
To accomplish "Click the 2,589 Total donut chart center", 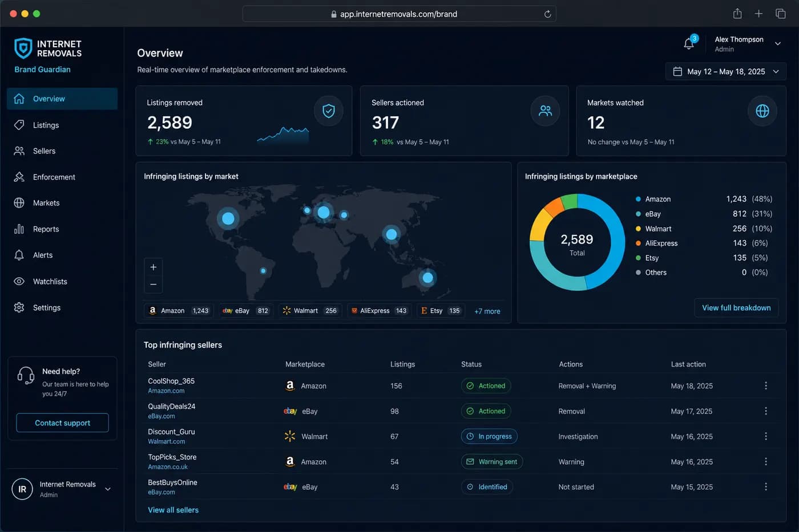I will pos(577,243).
